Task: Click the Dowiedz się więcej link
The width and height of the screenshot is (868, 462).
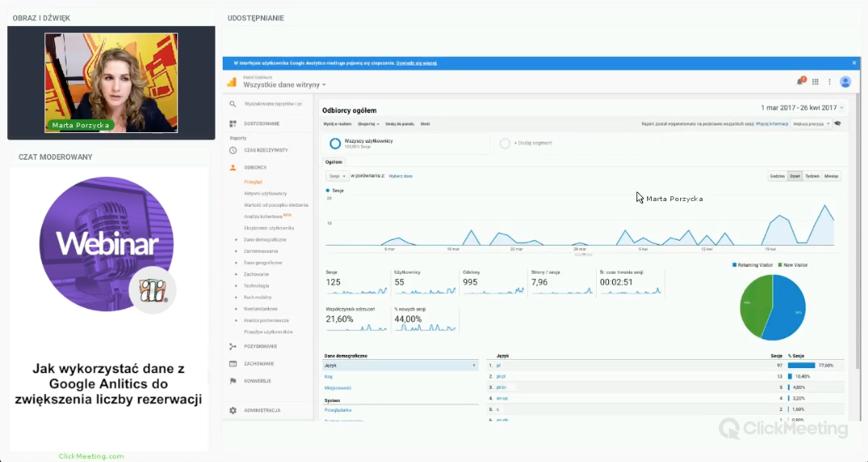Action: (x=416, y=62)
